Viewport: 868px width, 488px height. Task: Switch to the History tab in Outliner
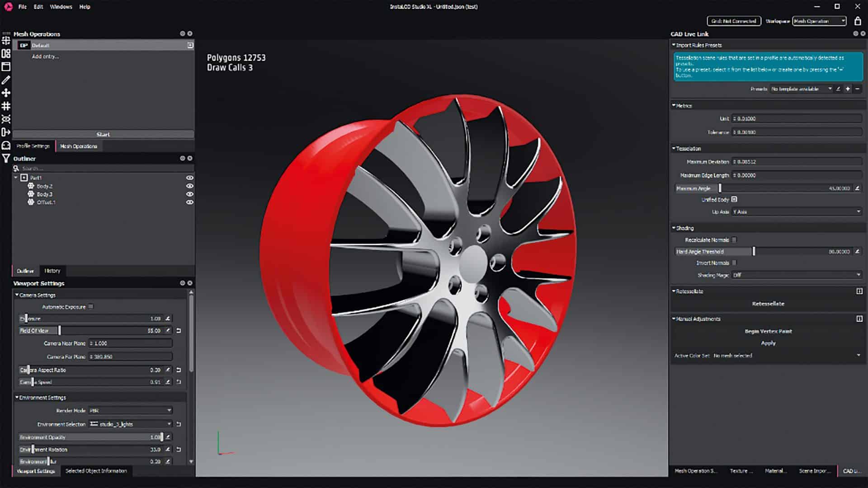pyautogui.click(x=52, y=271)
